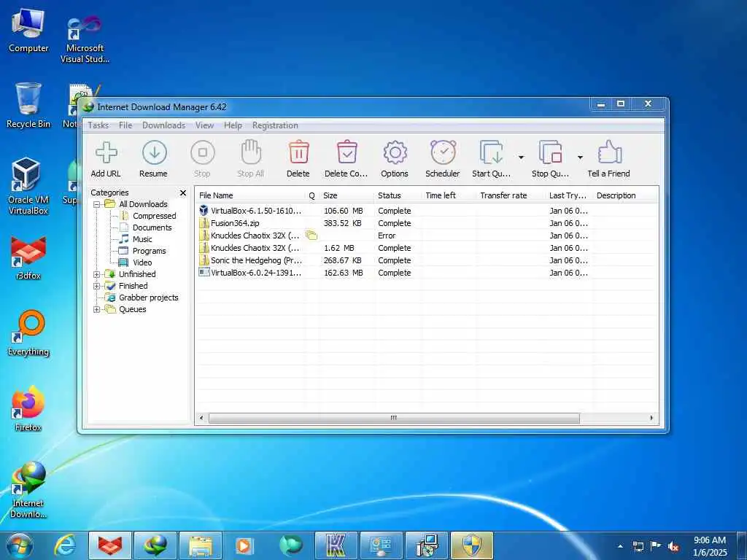The height and width of the screenshot is (560, 747).
Task: Click the muted volume tray icon
Action: [x=673, y=547]
